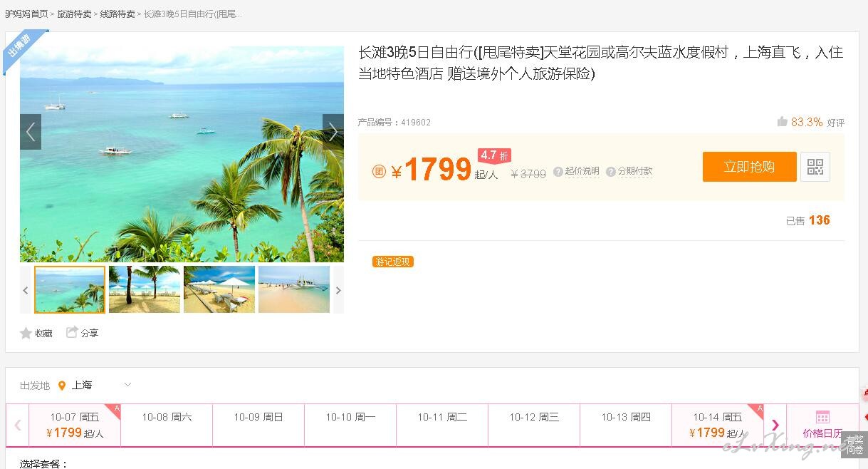Screen dimensions: 868x469
Task: Click the 游记返现 orange tag
Action: [393, 262]
